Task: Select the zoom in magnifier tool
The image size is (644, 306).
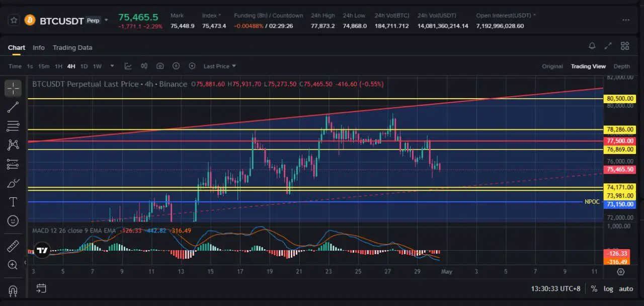Action: pos(13,265)
